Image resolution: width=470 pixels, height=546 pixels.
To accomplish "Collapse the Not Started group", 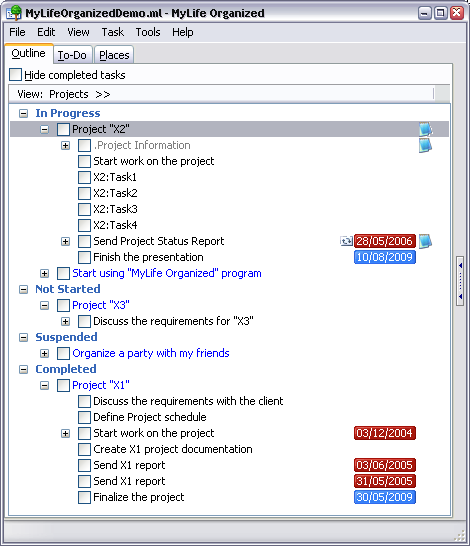I will [x=23, y=290].
